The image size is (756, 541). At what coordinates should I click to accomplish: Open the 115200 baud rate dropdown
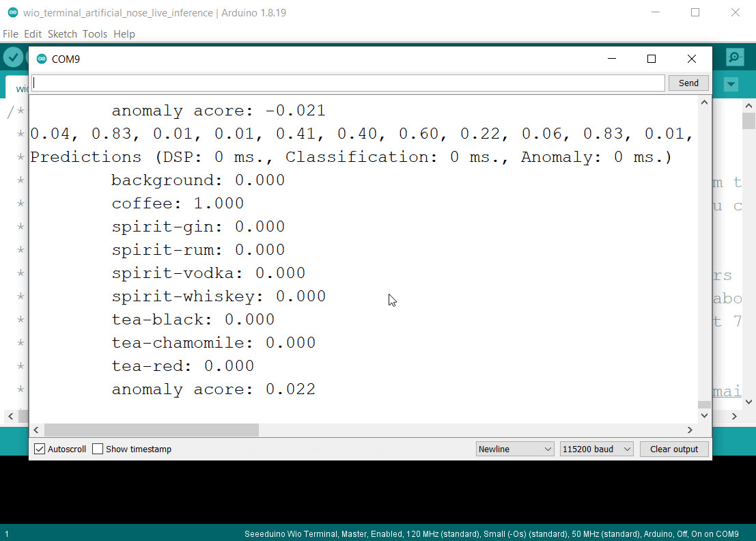point(596,449)
